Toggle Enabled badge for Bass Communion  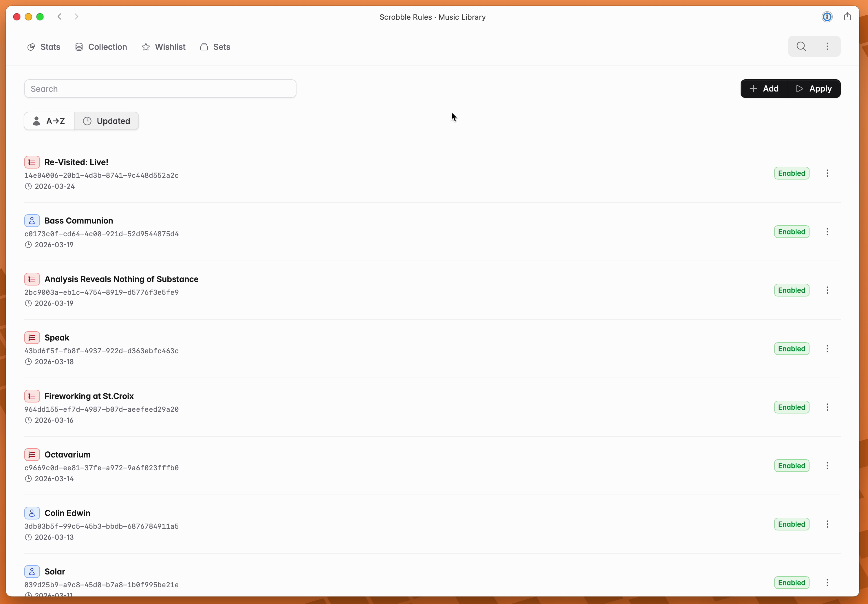792,232
